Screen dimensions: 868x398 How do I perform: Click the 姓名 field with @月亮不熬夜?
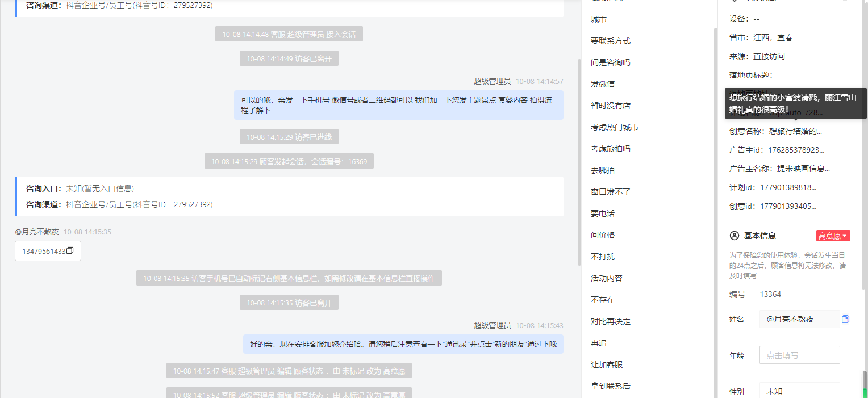pos(799,319)
